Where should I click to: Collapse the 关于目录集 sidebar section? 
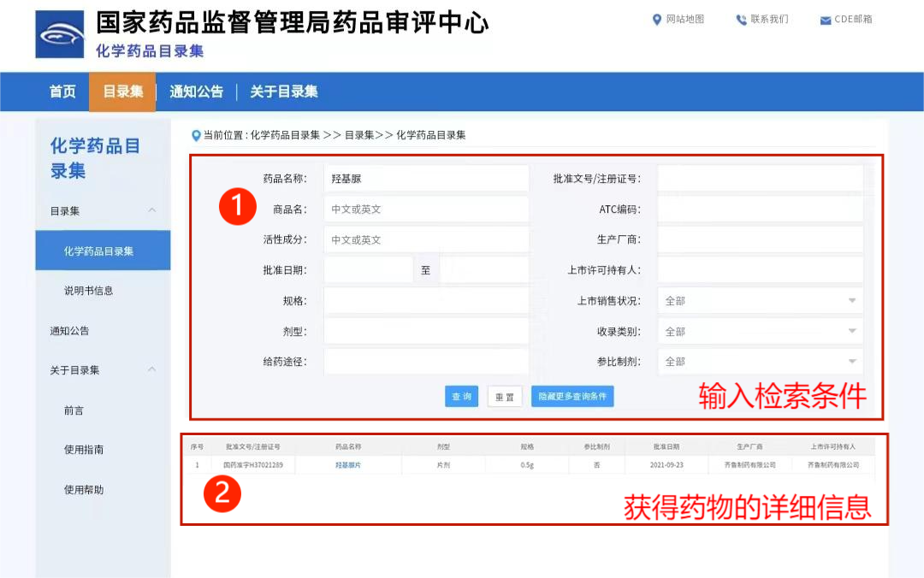152,371
